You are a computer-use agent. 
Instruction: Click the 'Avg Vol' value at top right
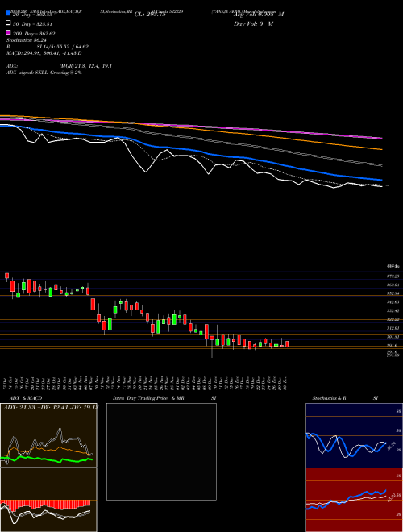point(259,14)
